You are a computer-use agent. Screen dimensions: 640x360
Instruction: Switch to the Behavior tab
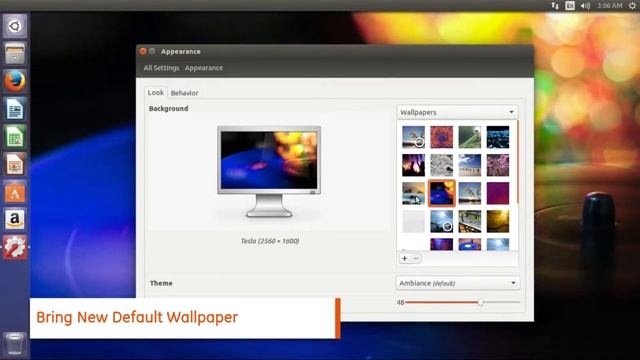184,93
